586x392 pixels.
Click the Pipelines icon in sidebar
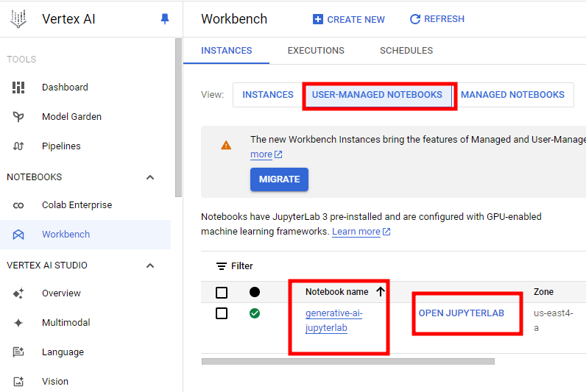click(x=18, y=146)
